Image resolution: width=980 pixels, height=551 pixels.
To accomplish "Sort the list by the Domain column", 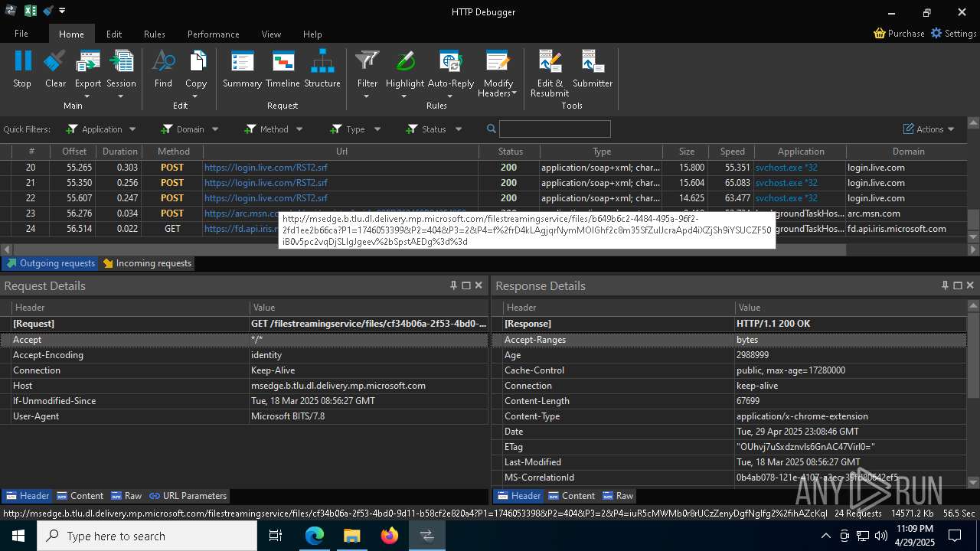I will click(x=908, y=152).
